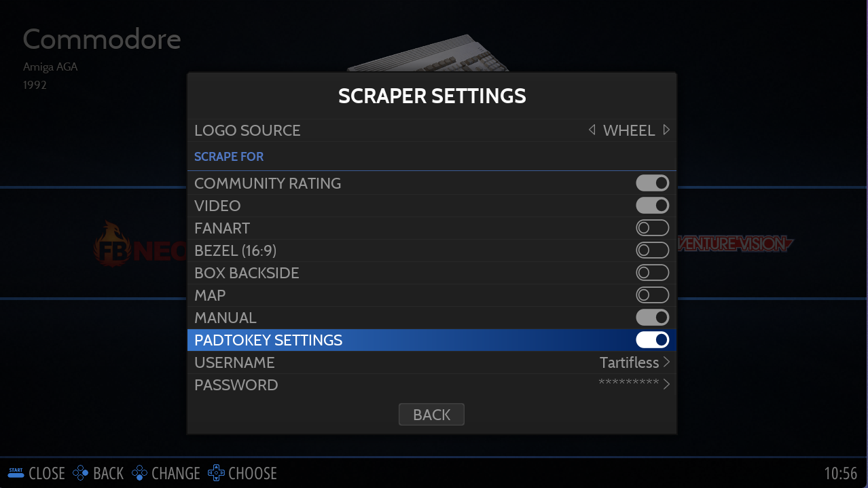Switch off the Manual toggle
868x488 pixels.
652,318
